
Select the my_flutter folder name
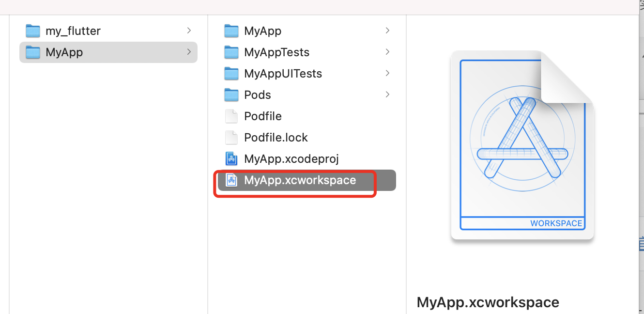(73, 31)
